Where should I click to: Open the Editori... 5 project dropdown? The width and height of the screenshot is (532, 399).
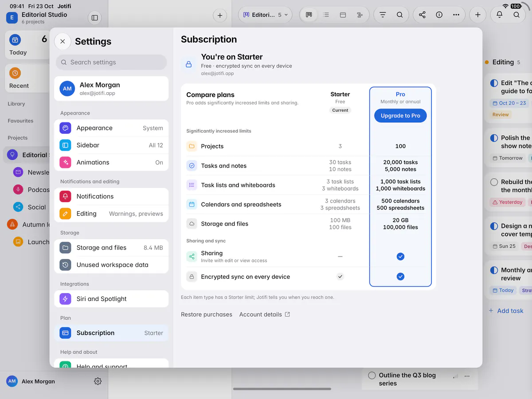(265, 15)
